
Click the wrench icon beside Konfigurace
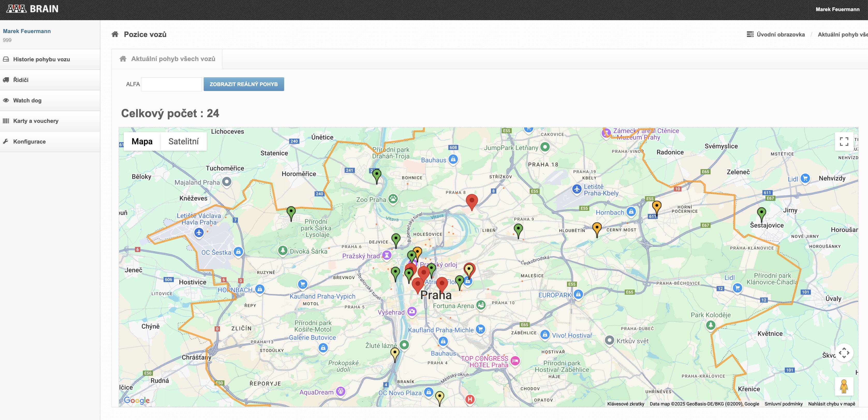(6, 141)
